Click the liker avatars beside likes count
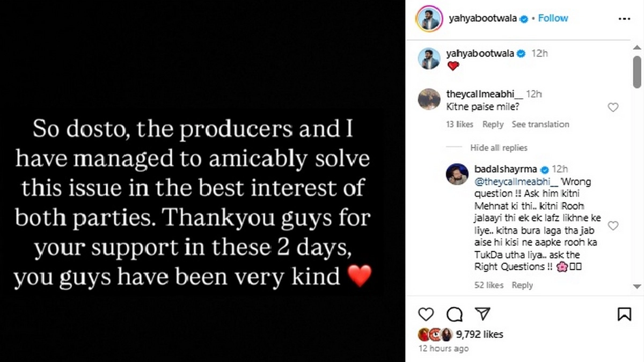 click(x=435, y=334)
